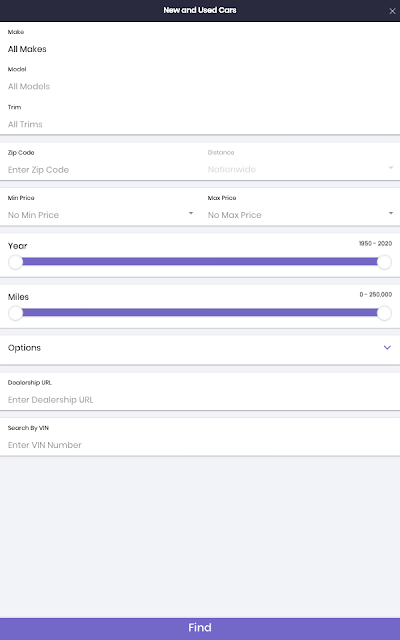
Task: Open the Nationwide distance dropdown
Action: [x=300, y=169]
